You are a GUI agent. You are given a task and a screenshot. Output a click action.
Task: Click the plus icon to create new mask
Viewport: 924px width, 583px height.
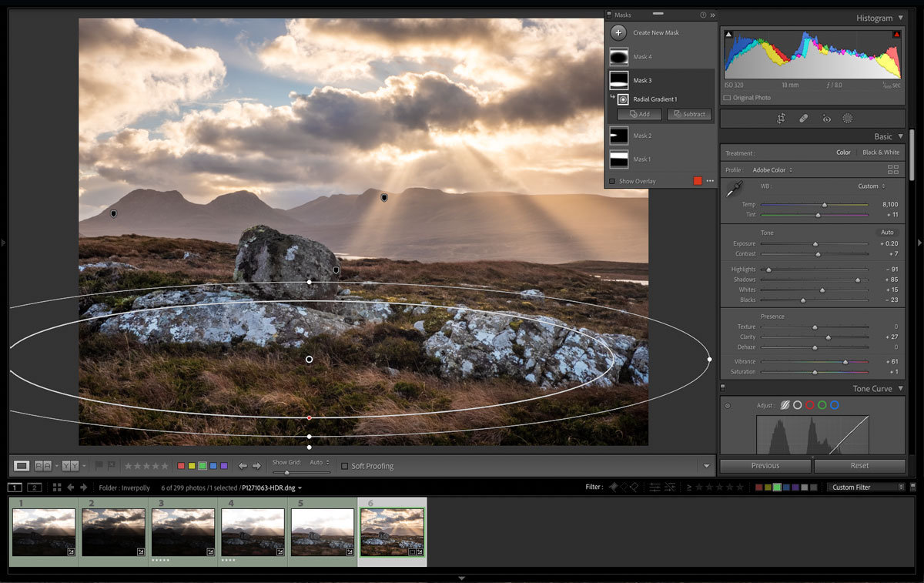pyautogui.click(x=618, y=33)
